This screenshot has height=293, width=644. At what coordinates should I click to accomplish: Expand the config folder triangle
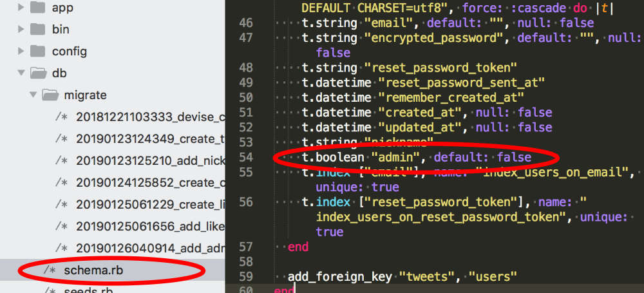click(21, 52)
